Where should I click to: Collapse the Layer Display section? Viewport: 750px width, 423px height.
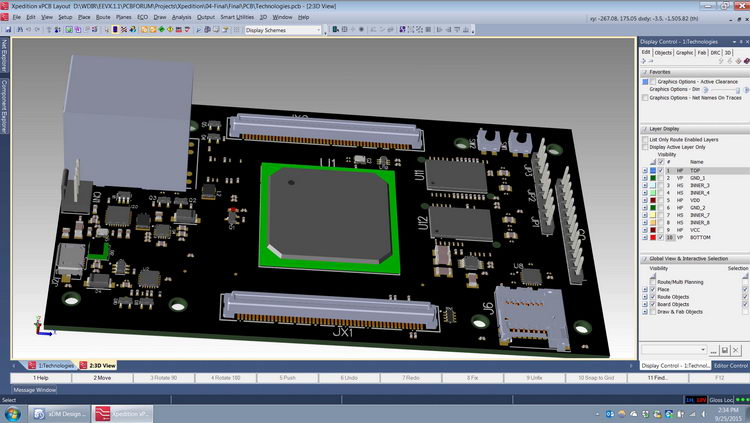643,128
